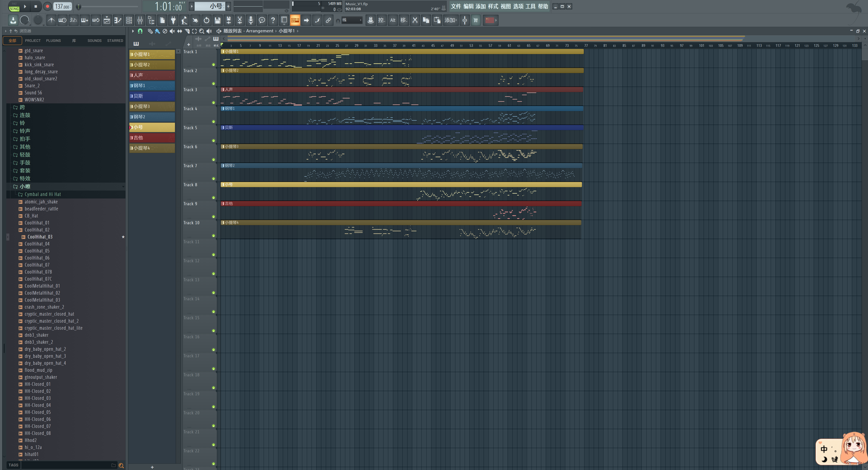
Task: Click the question mark help icon
Action: pos(273,20)
